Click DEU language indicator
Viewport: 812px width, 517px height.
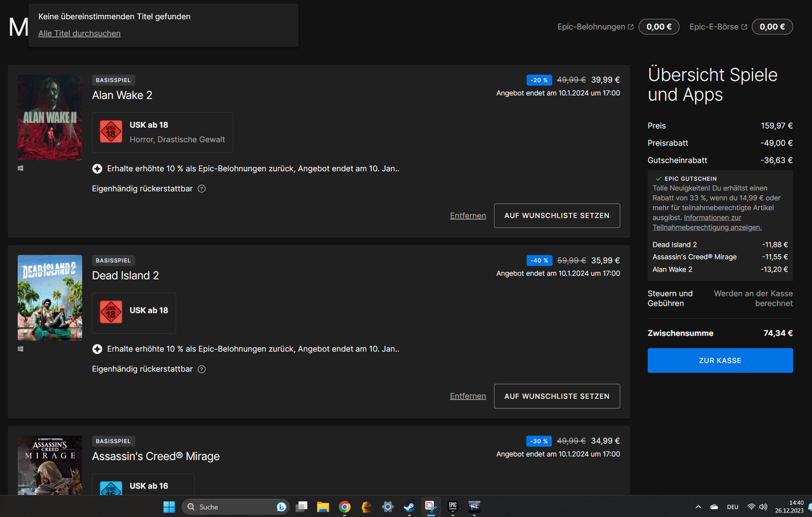coord(732,507)
